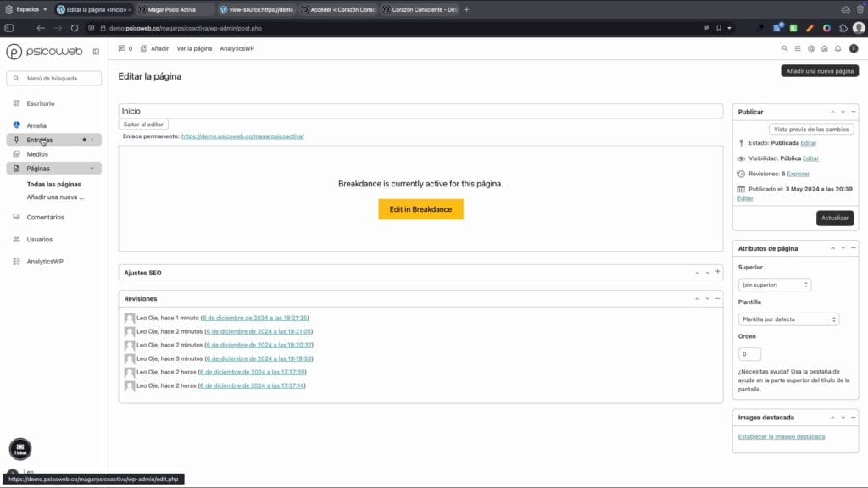
Task: Toggle the Imagen destacada panel
Action: pyautogui.click(x=854, y=418)
